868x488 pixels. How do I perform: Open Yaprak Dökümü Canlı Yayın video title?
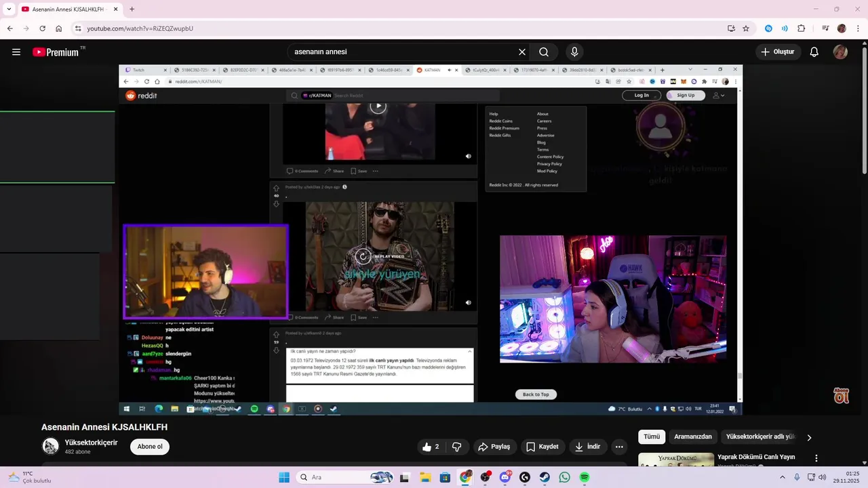[x=756, y=457]
